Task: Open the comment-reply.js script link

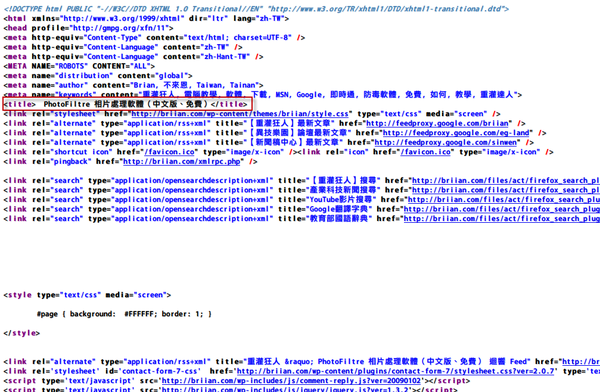Action: (291, 381)
